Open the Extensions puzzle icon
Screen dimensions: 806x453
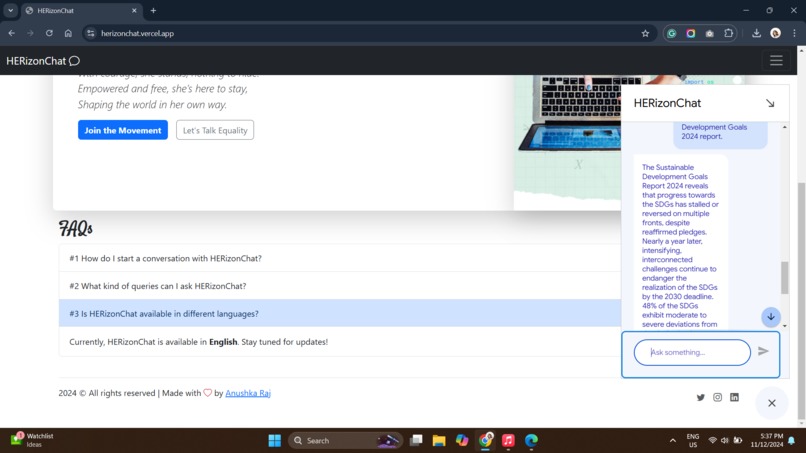pyautogui.click(x=728, y=33)
